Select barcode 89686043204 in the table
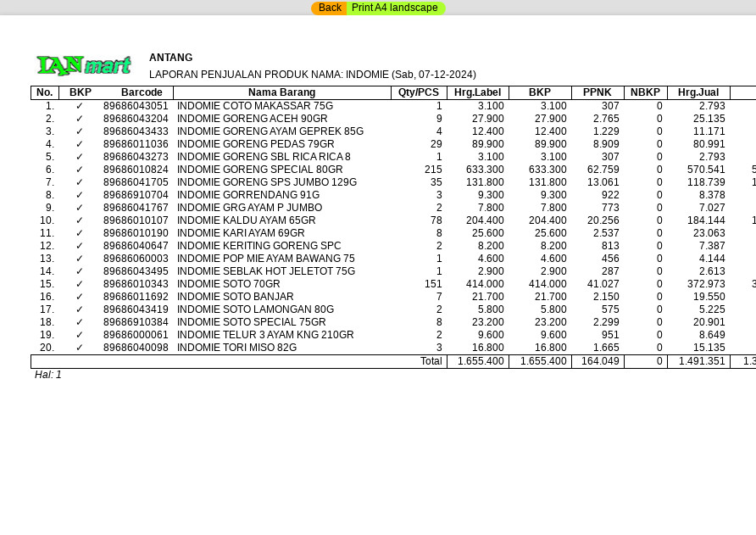This screenshot has width=756, height=535. tap(136, 119)
